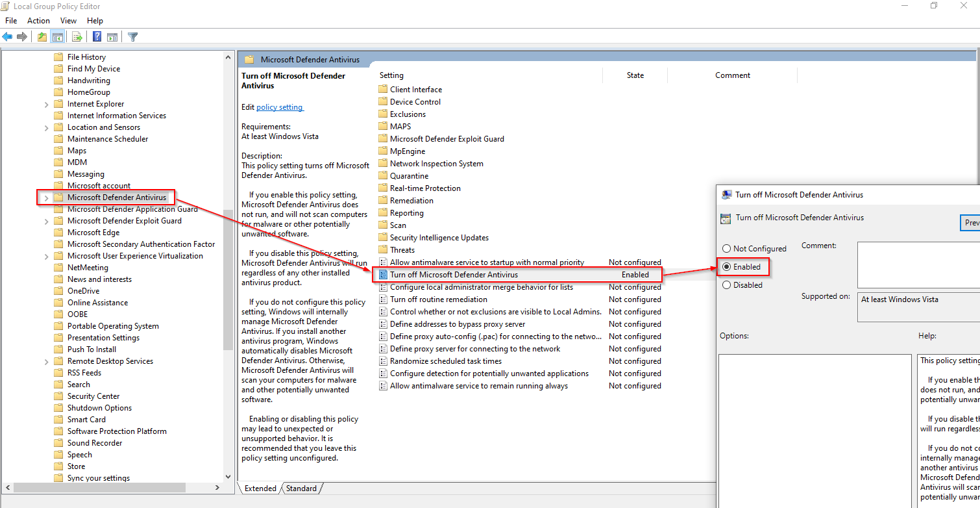Select 'Microsoft Defender Application Guard' in the tree

[132, 209]
